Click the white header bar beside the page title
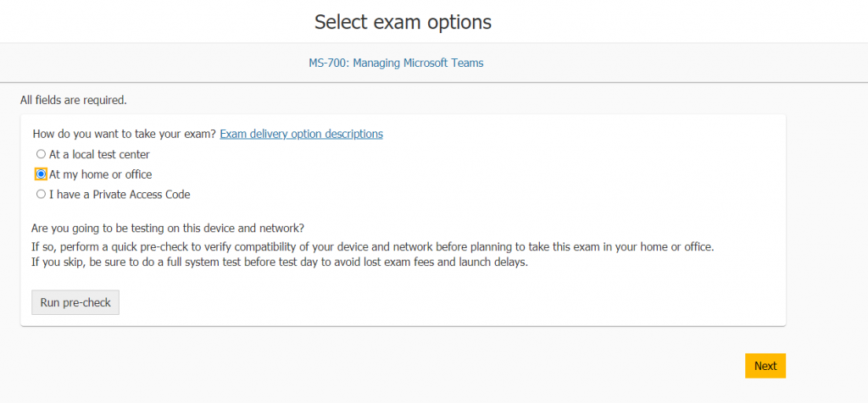This screenshot has height=403, width=868. [678, 22]
